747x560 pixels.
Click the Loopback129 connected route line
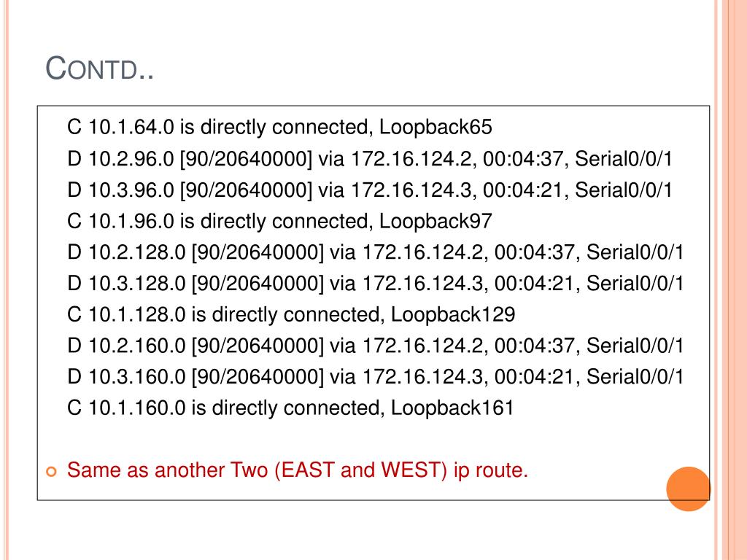coord(290,314)
